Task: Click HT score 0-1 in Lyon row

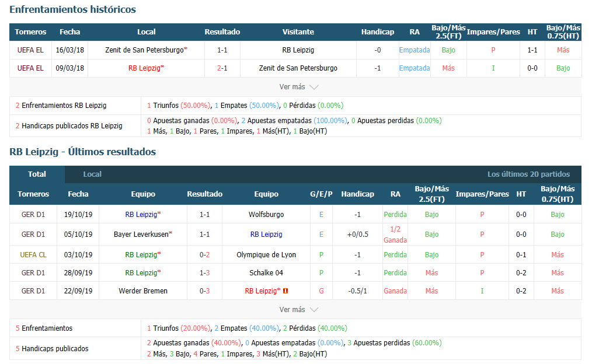Action: pos(521,255)
